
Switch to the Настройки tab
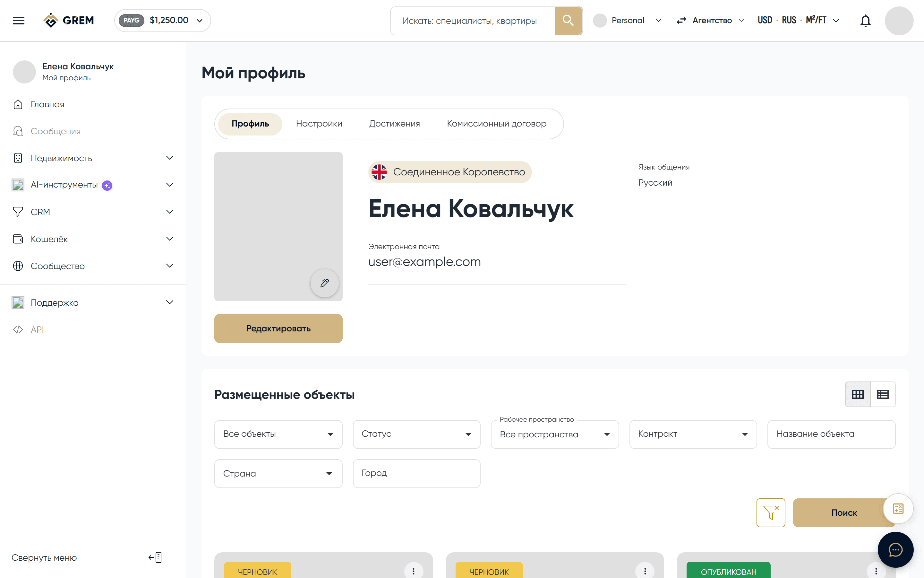point(319,124)
